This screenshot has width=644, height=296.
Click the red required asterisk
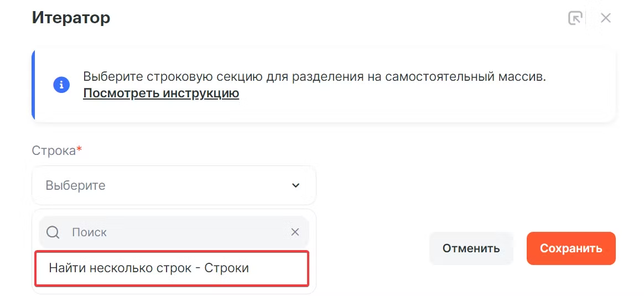tap(79, 150)
